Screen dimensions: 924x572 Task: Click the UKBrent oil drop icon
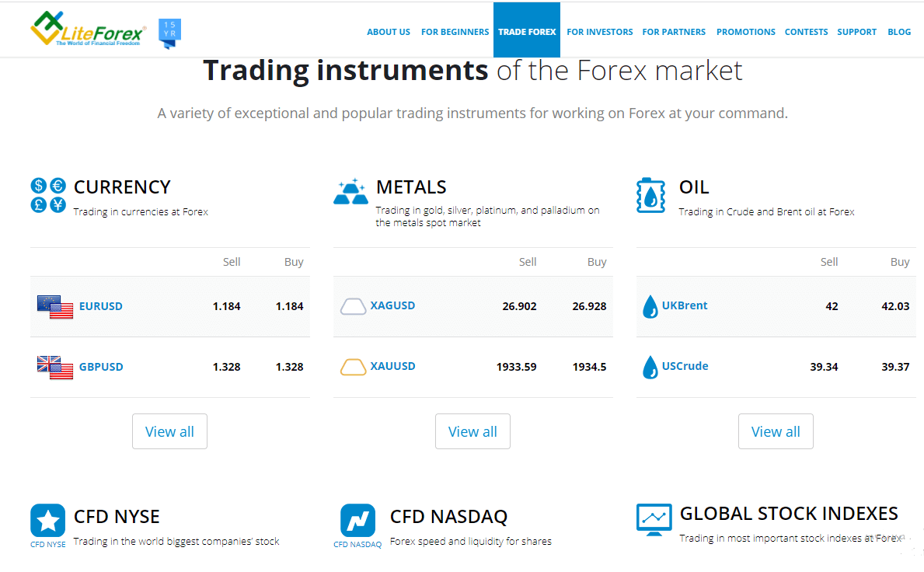click(x=650, y=306)
